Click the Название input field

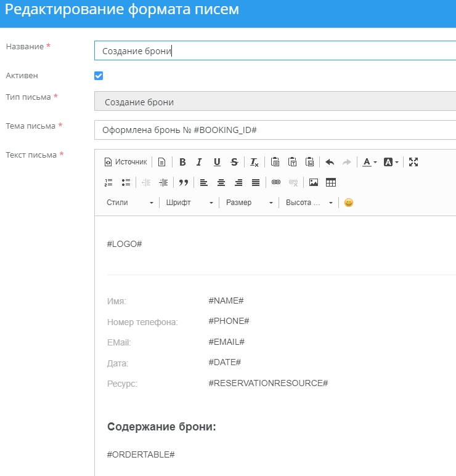(275, 50)
